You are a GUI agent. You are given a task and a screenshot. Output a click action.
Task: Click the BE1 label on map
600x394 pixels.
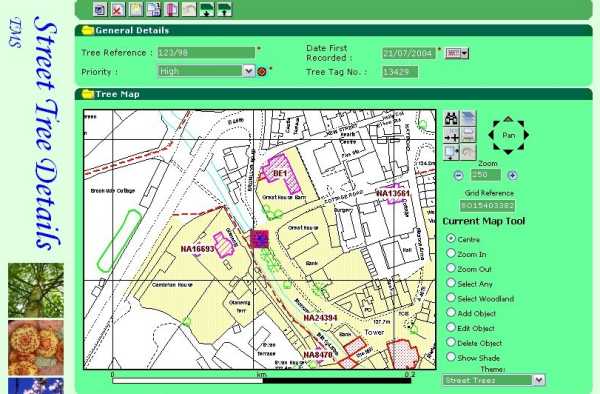pyautogui.click(x=280, y=174)
